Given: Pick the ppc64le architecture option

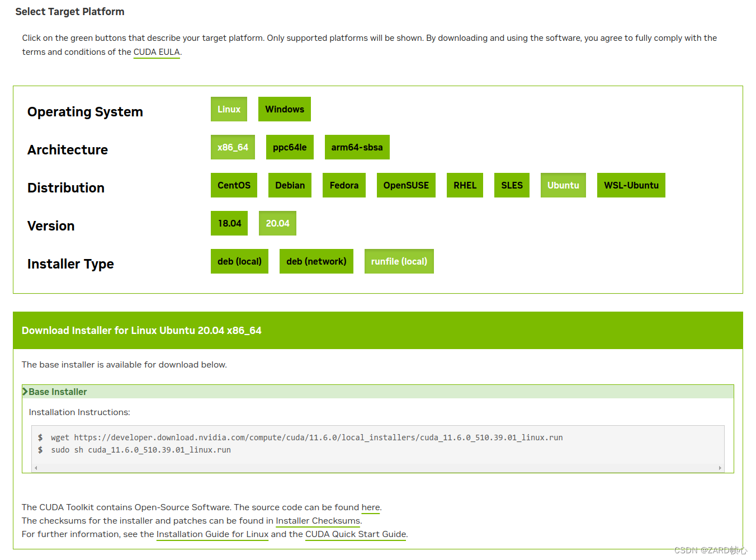Looking at the screenshot, I should click(x=290, y=147).
